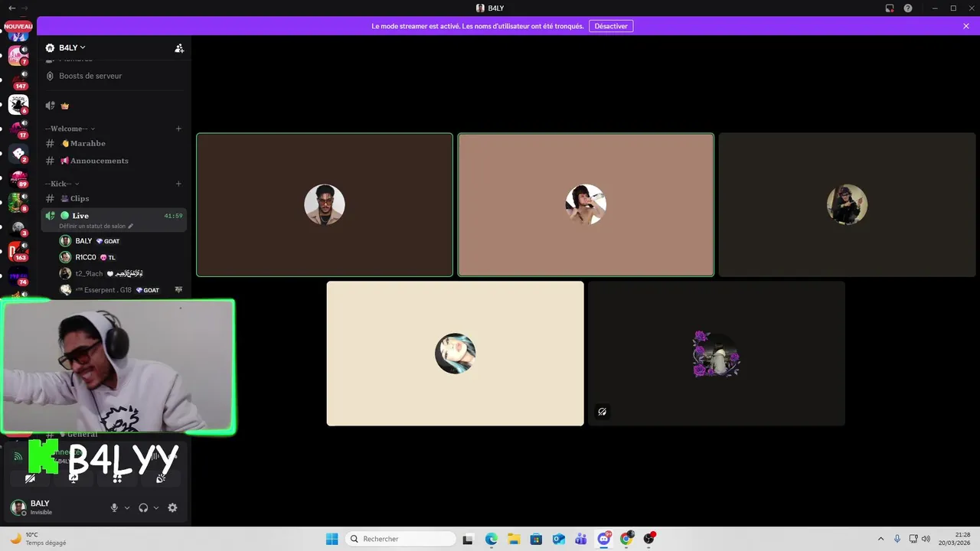The height and width of the screenshot is (551, 980).
Task: Open the server with badge 2
Action: click(x=18, y=154)
